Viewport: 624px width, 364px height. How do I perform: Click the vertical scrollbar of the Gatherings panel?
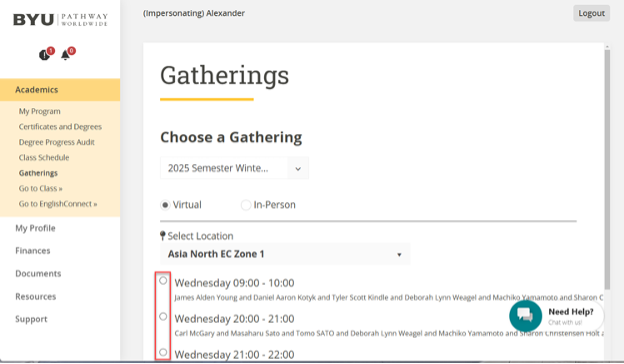[607, 169]
